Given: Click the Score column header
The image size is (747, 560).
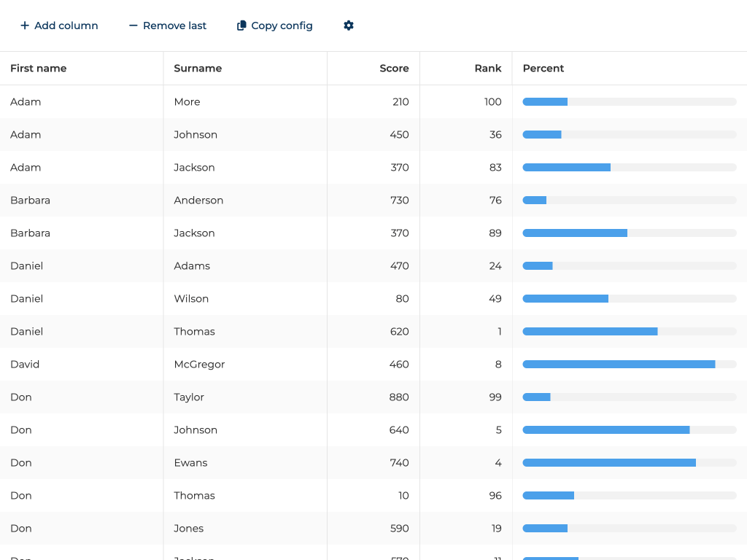Looking at the screenshot, I should (394, 69).
